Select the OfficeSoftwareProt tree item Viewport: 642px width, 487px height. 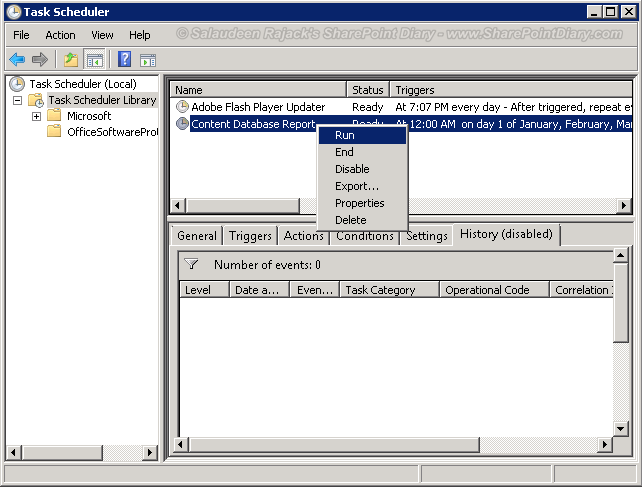click(112, 132)
